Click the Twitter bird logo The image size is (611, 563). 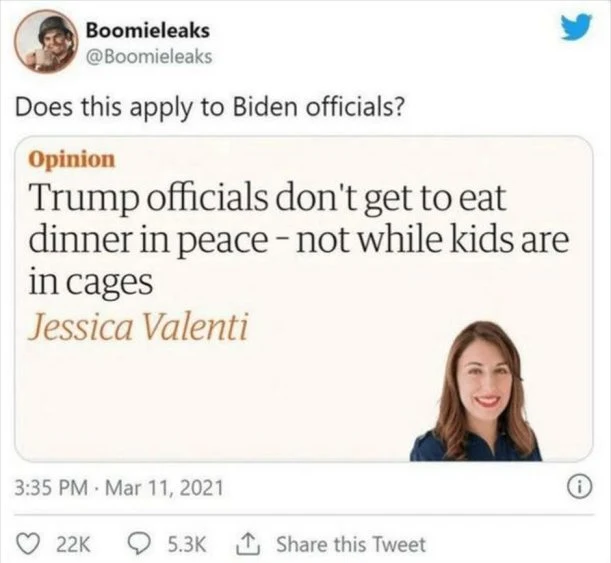[x=576, y=27]
